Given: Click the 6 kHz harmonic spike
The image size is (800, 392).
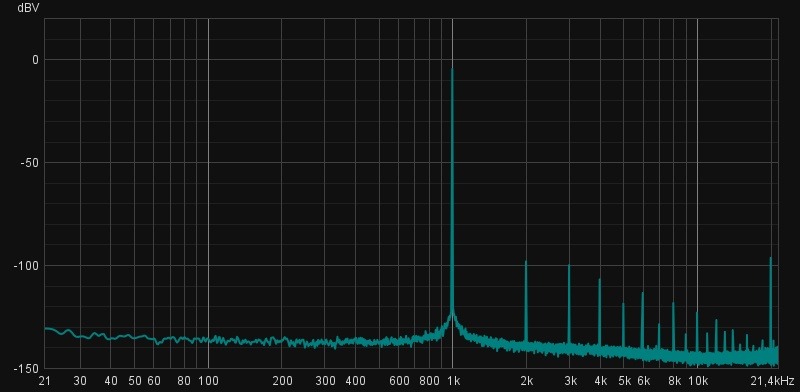Looking at the screenshot, I should pos(642,321).
